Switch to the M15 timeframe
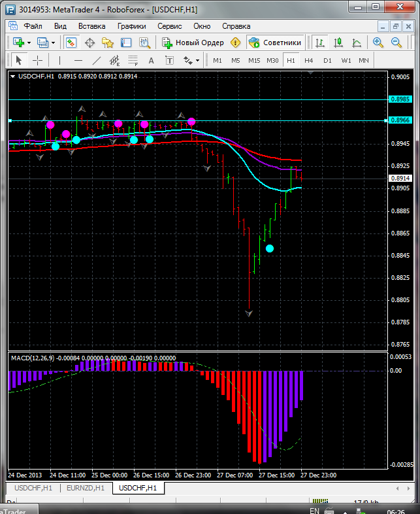The image size is (420, 514). (254, 60)
